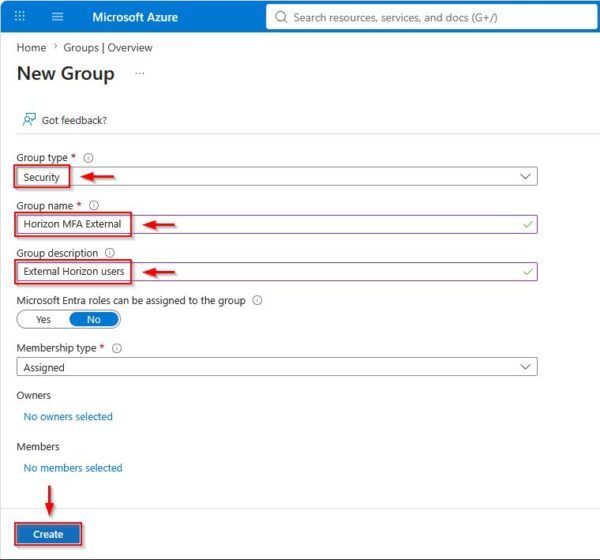Click the Group type chevron arrow

coord(525,176)
